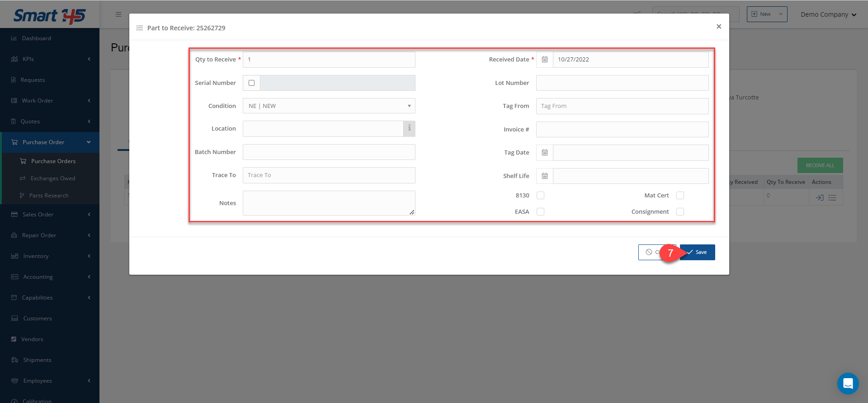This screenshot has height=403, width=868.
Task: Open the Received Date calendar icon
Action: [545, 60]
